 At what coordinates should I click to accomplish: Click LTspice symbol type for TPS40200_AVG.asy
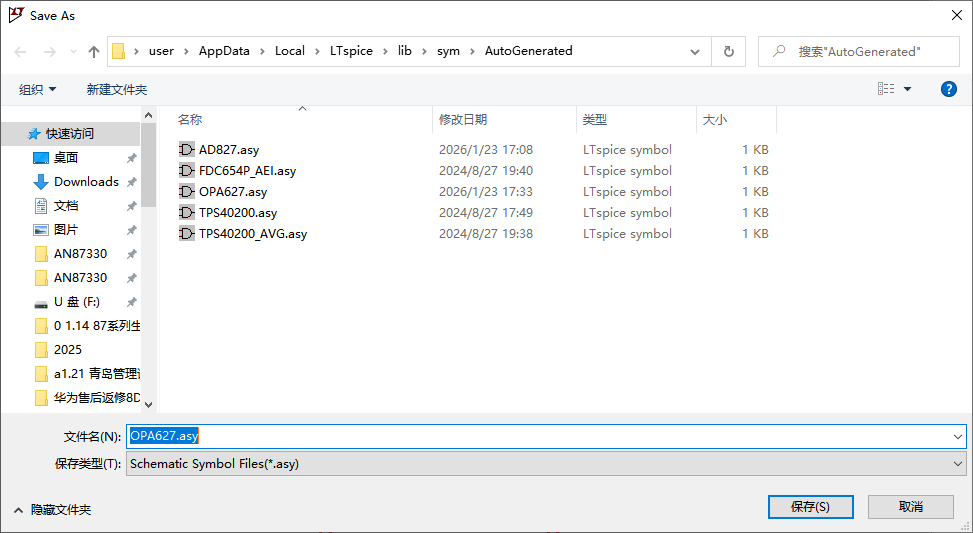click(x=627, y=234)
